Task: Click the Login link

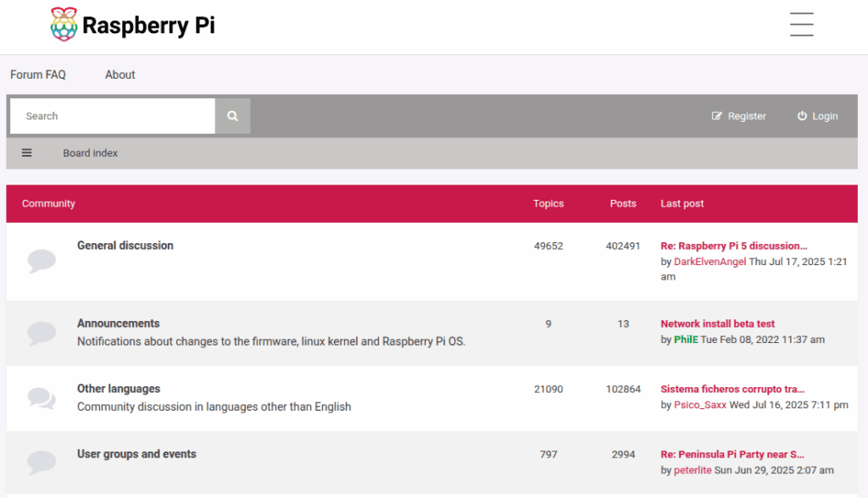Action: tap(817, 116)
